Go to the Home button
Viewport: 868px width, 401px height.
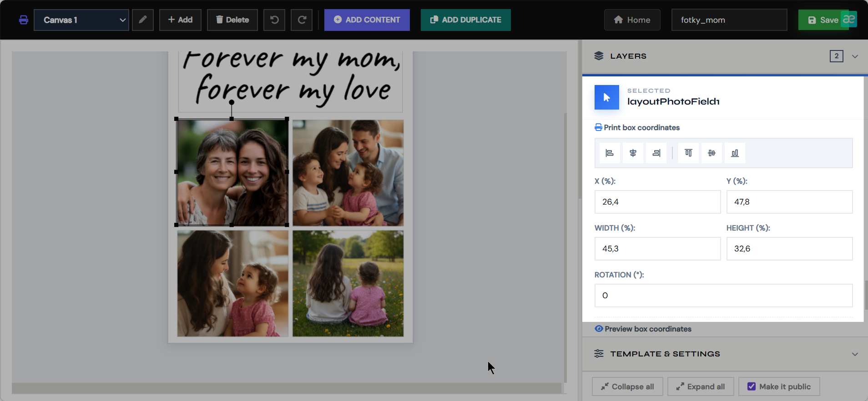tap(632, 20)
